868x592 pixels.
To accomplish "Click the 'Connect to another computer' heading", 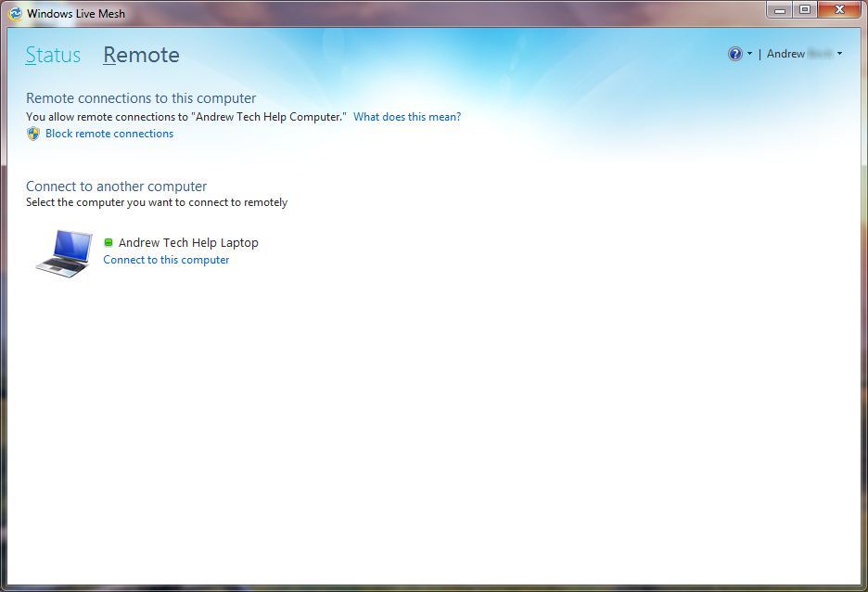I will tap(116, 187).
